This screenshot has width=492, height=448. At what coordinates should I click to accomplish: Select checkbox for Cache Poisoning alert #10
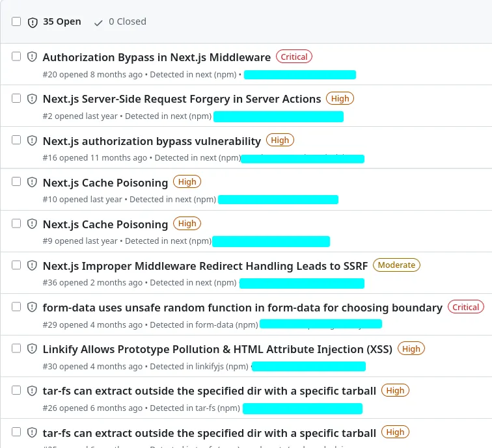[x=16, y=181]
